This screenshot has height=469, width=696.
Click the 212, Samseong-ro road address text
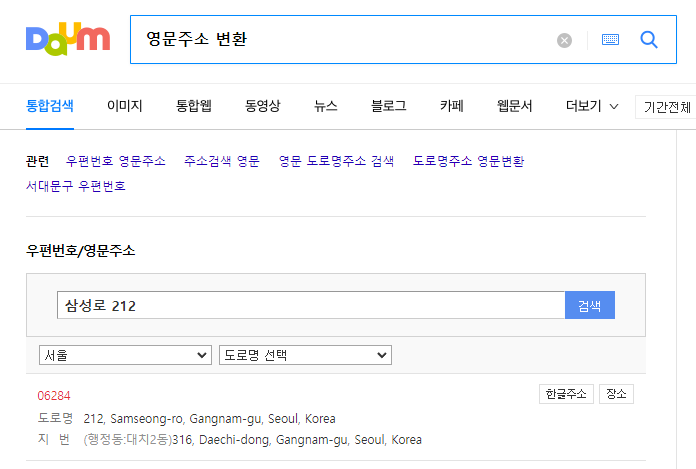(210, 419)
